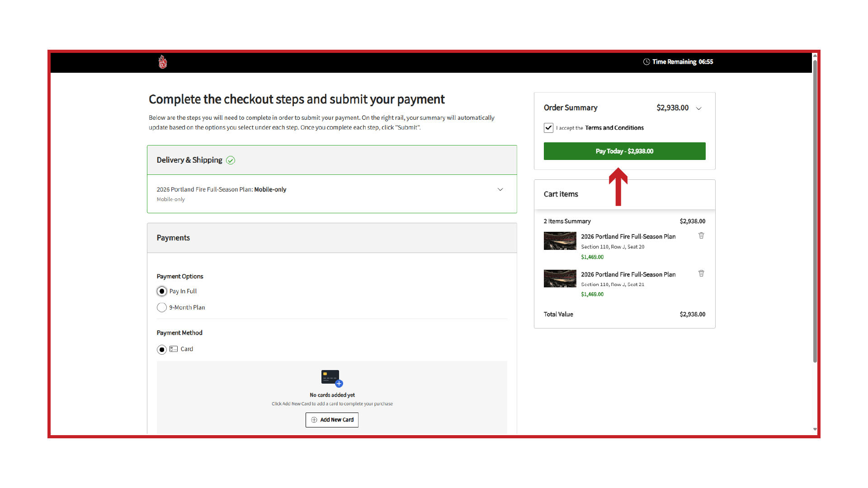Open the Terms and Conditions link
The width and height of the screenshot is (868, 488).
tap(614, 128)
